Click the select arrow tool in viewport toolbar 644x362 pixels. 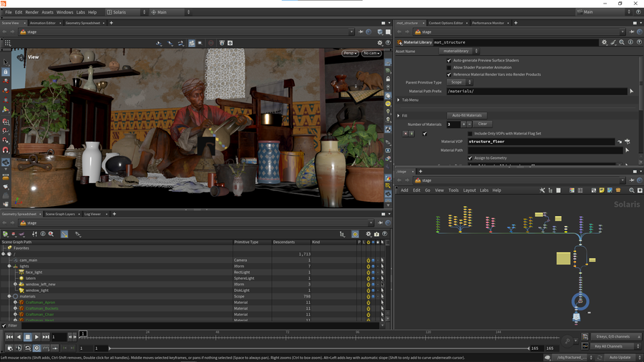coord(6,62)
